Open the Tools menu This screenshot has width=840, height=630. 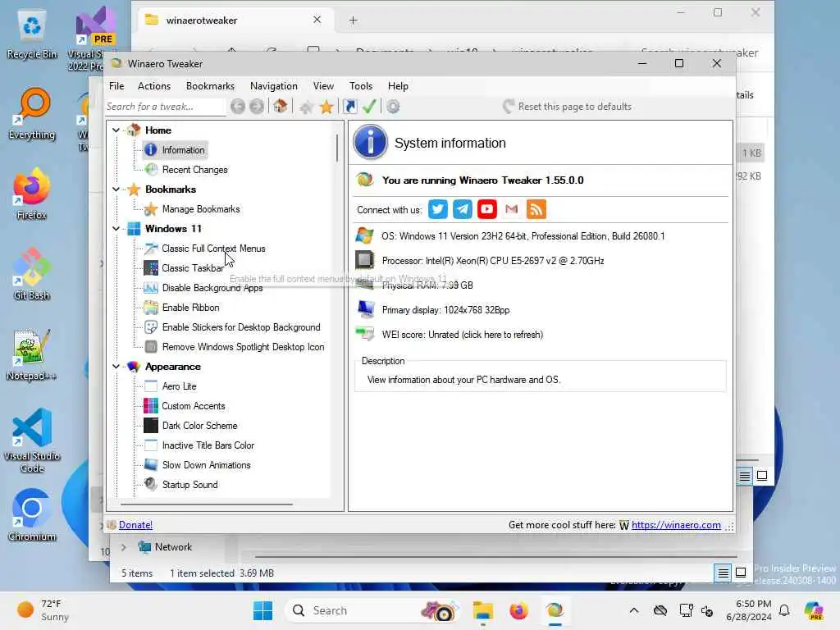361,86
